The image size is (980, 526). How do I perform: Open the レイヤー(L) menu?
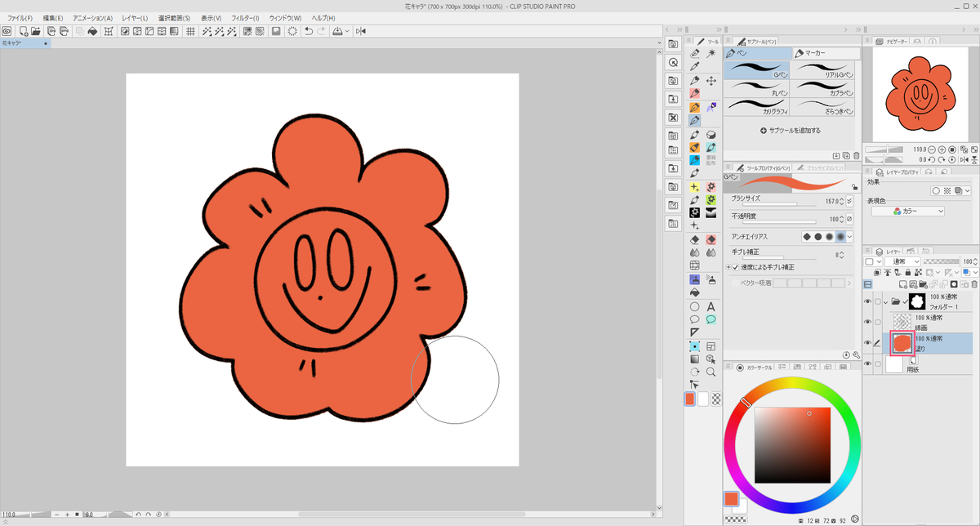coord(133,17)
